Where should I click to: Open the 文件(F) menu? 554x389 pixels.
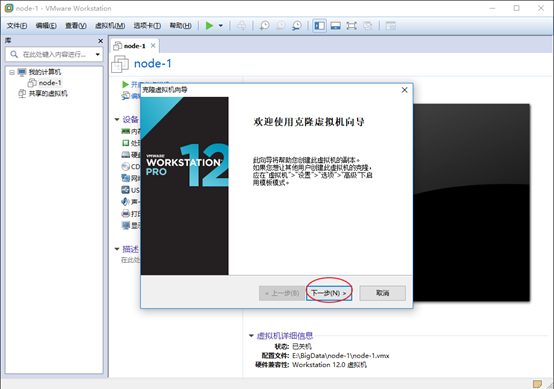17,25
